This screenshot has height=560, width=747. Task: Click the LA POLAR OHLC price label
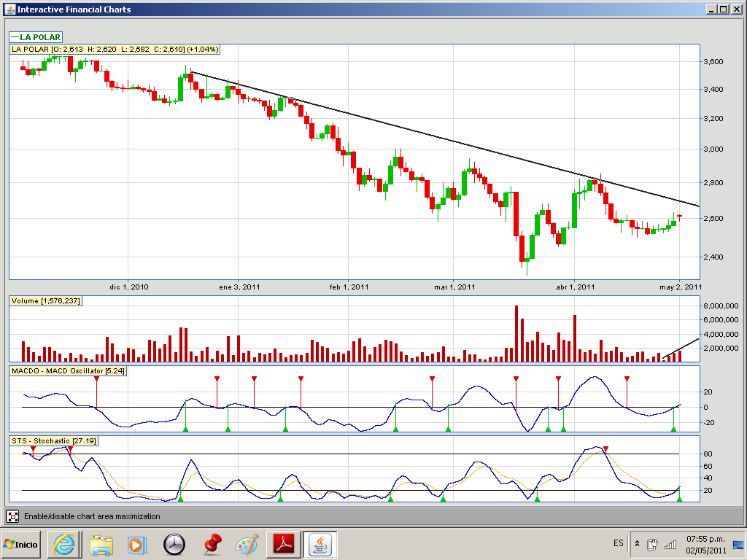pyautogui.click(x=115, y=49)
